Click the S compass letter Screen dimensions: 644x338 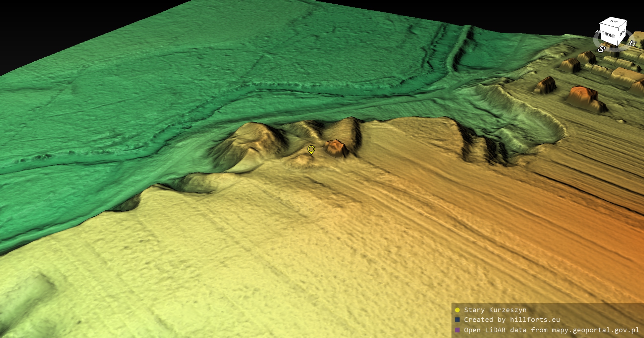(601, 49)
